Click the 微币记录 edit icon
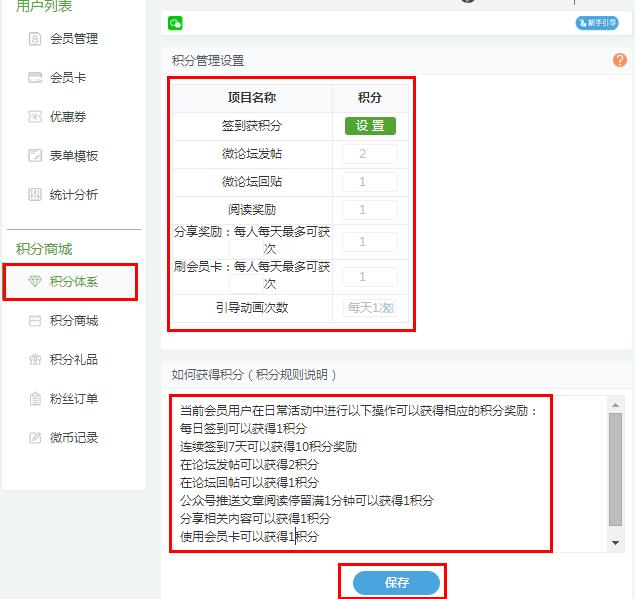635x599 pixels. pos(35,437)
